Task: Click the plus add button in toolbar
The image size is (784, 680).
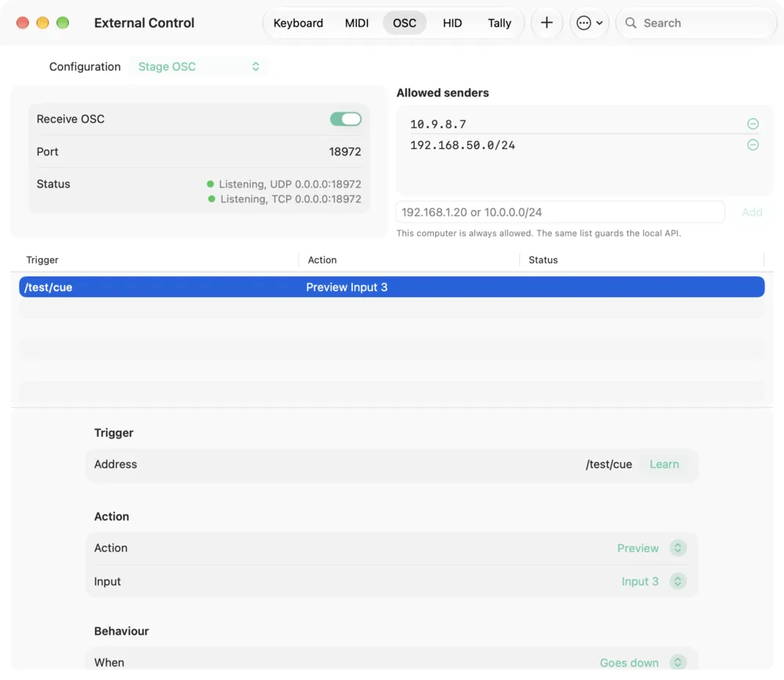Action: (546, 23)
